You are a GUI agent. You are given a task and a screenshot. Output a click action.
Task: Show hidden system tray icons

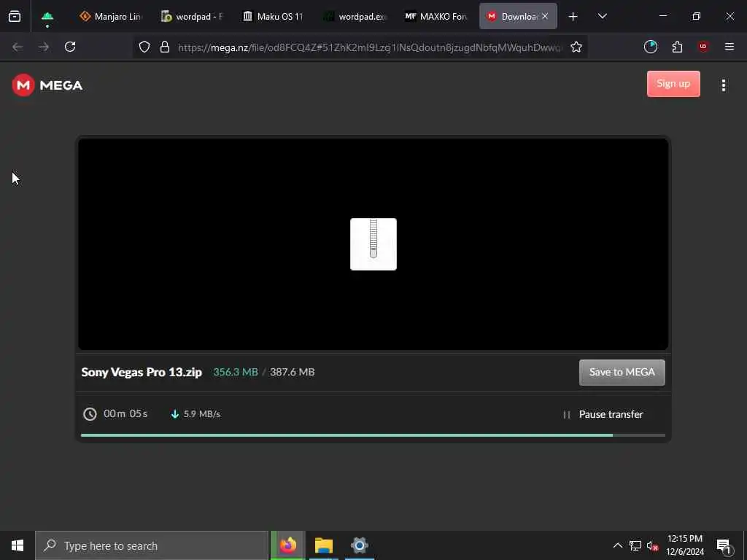pos(617,545)
